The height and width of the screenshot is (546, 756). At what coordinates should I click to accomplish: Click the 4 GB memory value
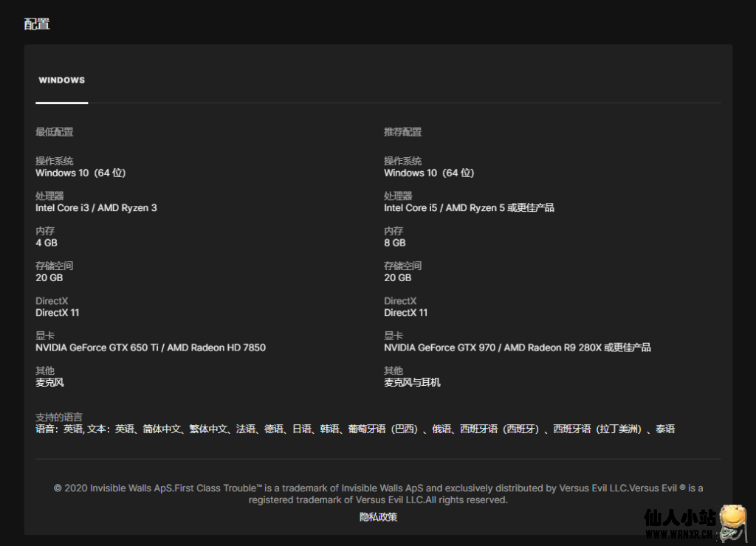(x=47, y=243)
